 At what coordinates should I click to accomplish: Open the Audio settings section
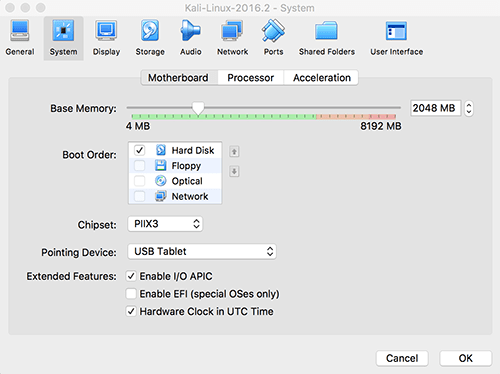coord(191,38)
